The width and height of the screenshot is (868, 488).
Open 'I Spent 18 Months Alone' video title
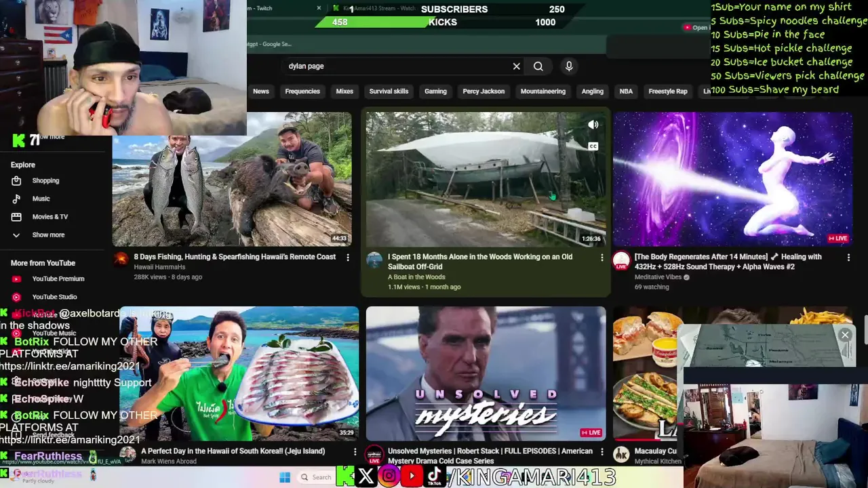pos(480,262)
